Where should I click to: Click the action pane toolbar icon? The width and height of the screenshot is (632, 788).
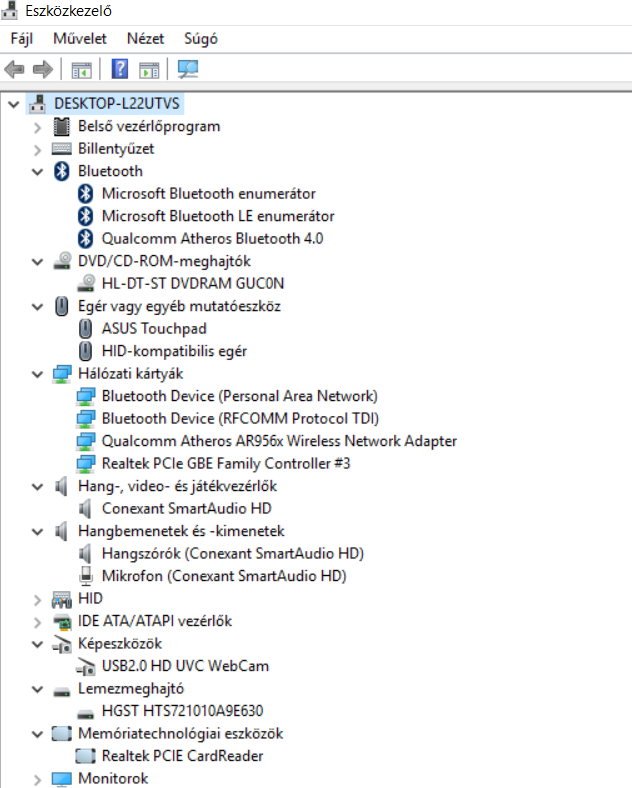(149, 70)
